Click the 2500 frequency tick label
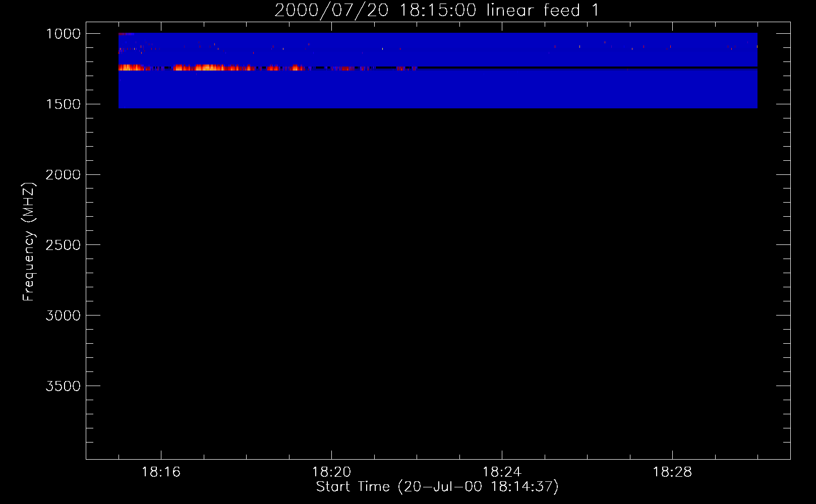The height and width of the screenshot is (504, 816). point(63,245)
